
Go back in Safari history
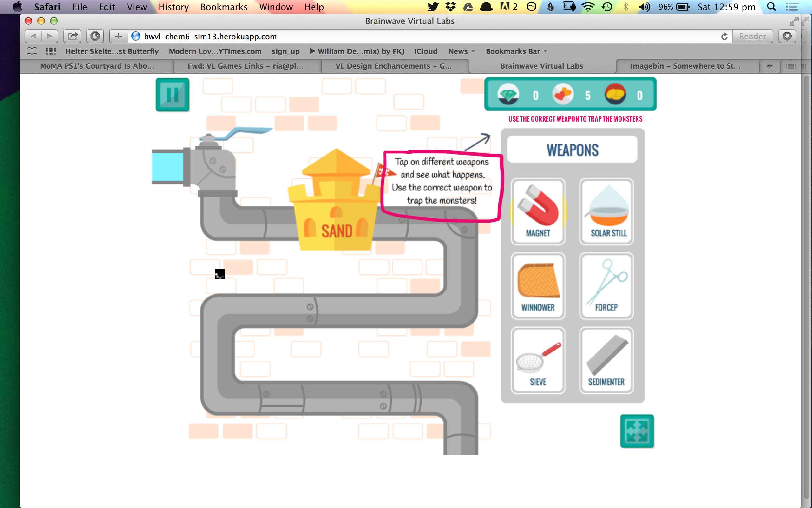point(33,36)
